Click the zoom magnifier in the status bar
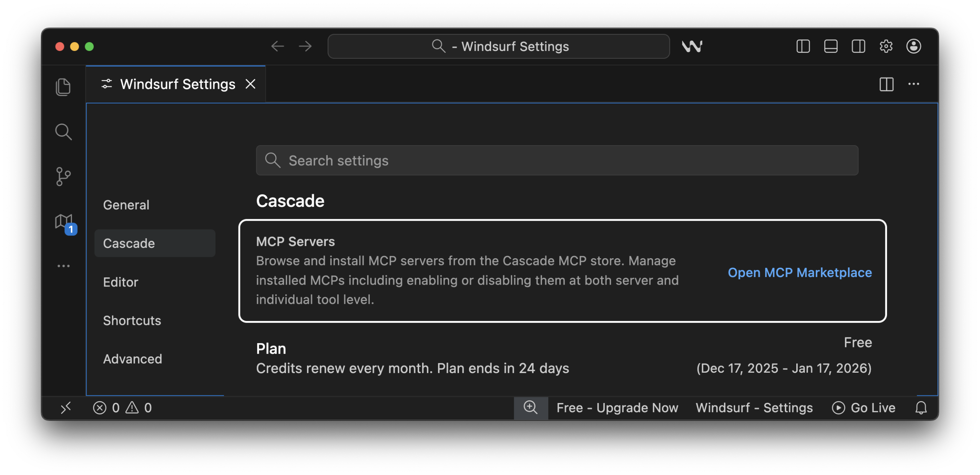This screenshot has height=475, width=980. 531,408
